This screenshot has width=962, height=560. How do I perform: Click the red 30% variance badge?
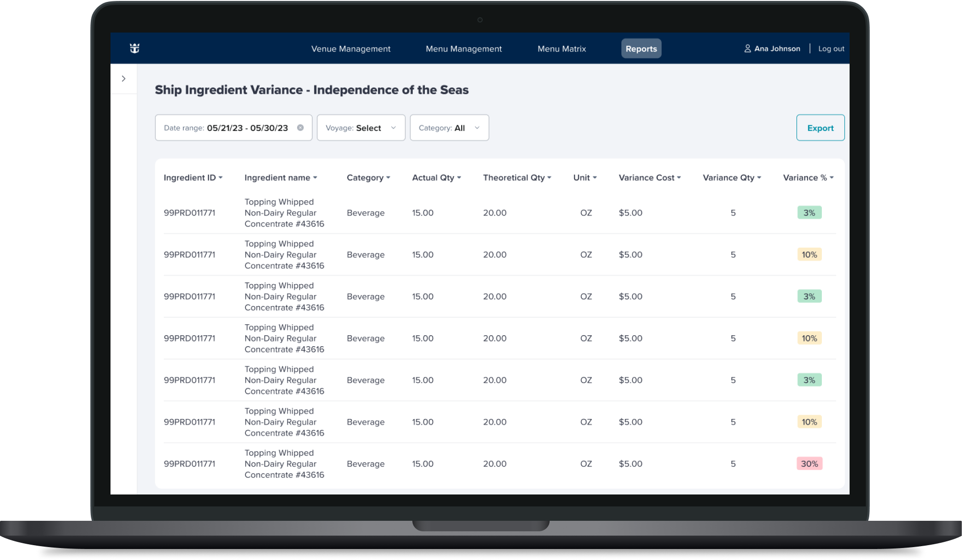tap(809, 463)
